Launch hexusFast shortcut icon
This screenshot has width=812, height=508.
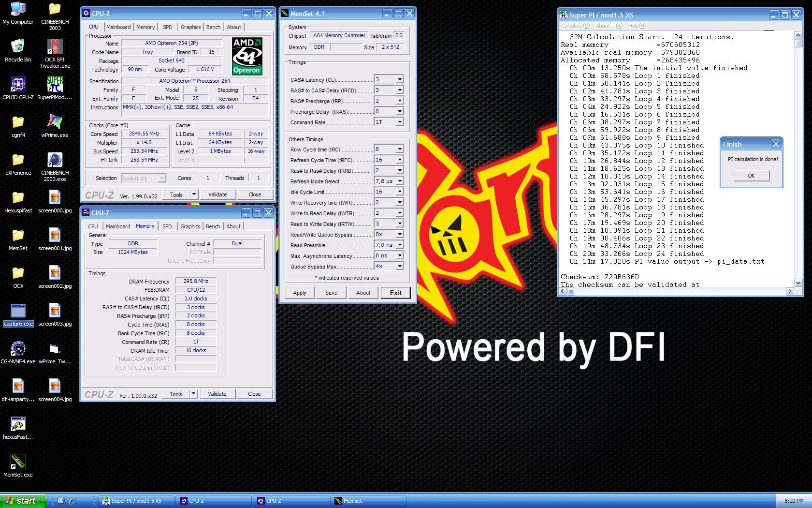[18, 428]
